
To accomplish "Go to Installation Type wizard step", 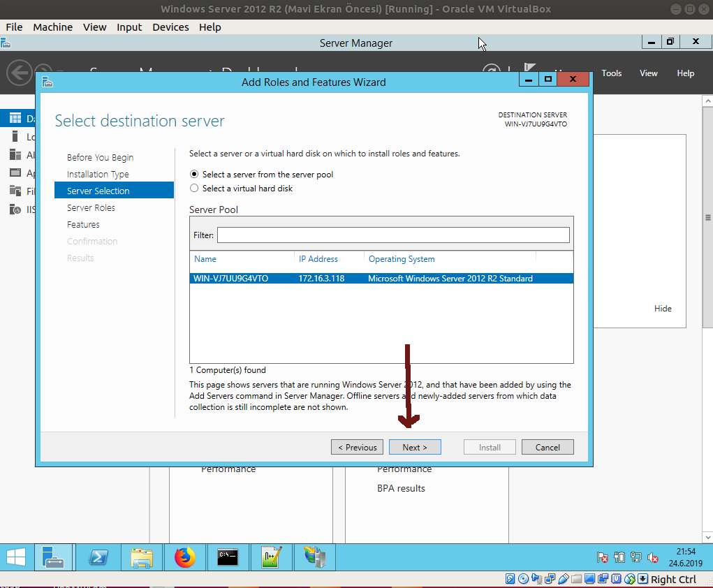I will 98,174.
